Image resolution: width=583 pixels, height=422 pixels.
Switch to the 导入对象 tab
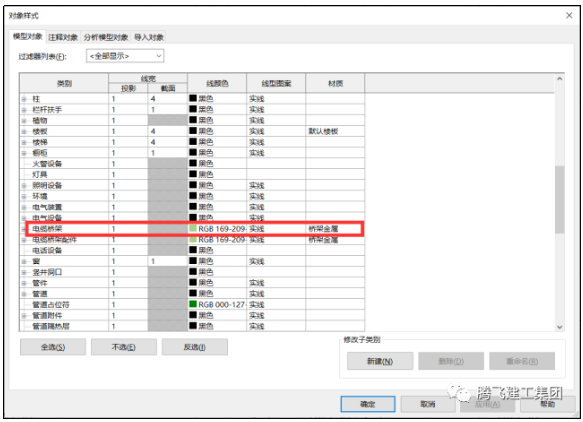pos(149,37)
